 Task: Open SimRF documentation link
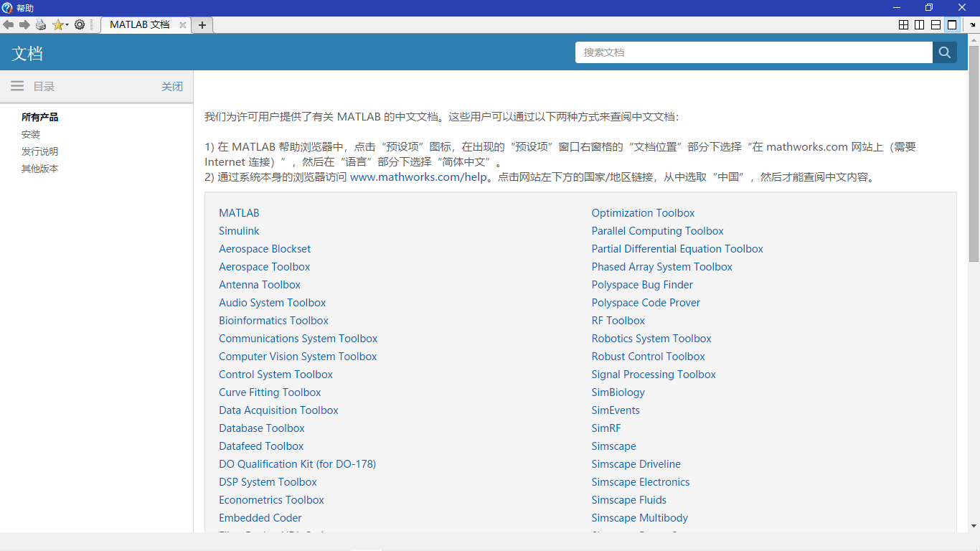[606, 428]
